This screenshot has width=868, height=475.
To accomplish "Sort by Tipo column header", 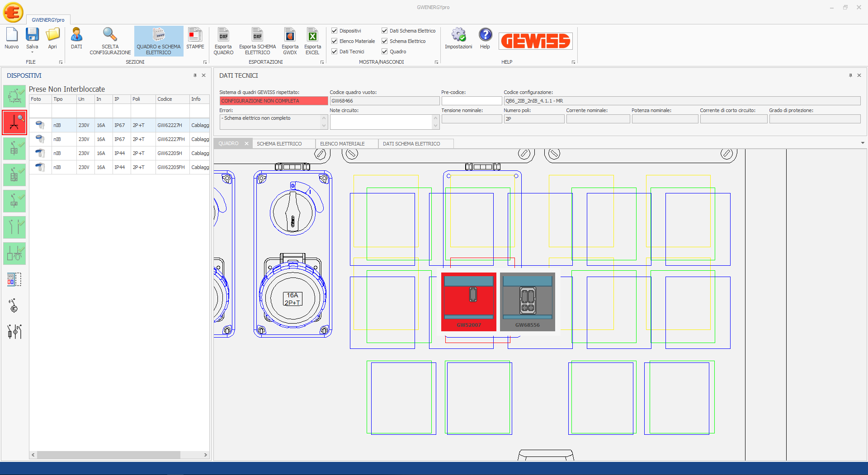I will (64, 99).
